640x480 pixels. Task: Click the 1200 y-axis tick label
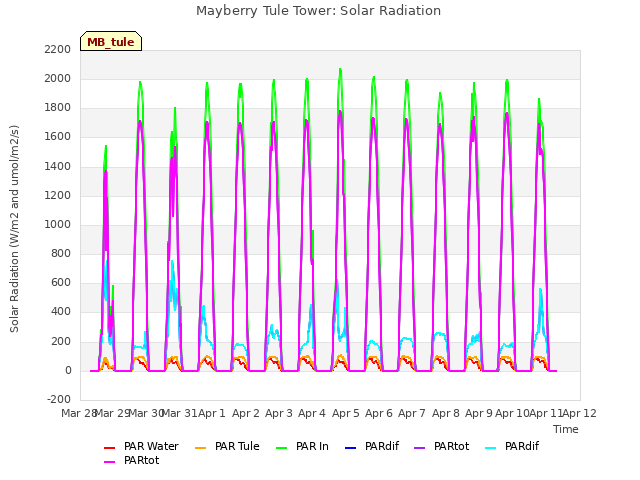click(x=58, y=195)
